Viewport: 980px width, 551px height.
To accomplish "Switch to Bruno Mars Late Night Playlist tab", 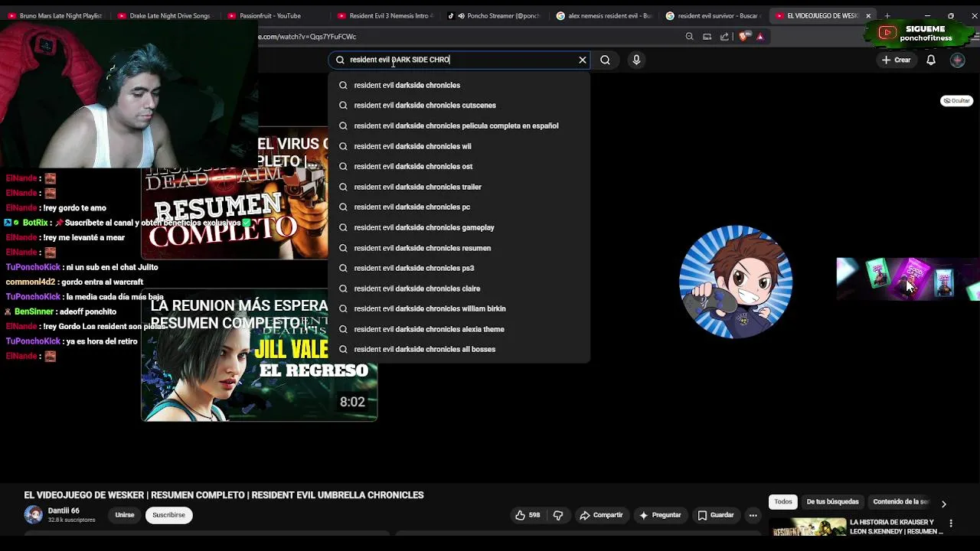I will click(54, 15).
